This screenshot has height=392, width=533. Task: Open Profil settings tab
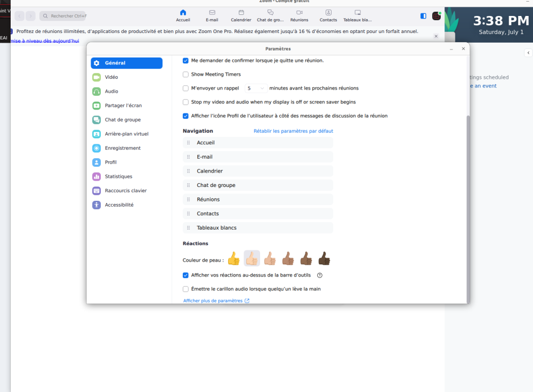point(126,162)
